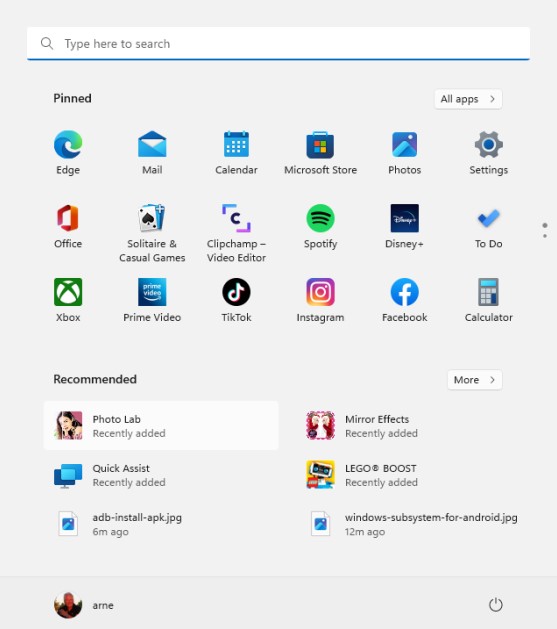Screen dimensions: 557x629
Task: Open the Edge browser
Action: (x=68, y=153)
